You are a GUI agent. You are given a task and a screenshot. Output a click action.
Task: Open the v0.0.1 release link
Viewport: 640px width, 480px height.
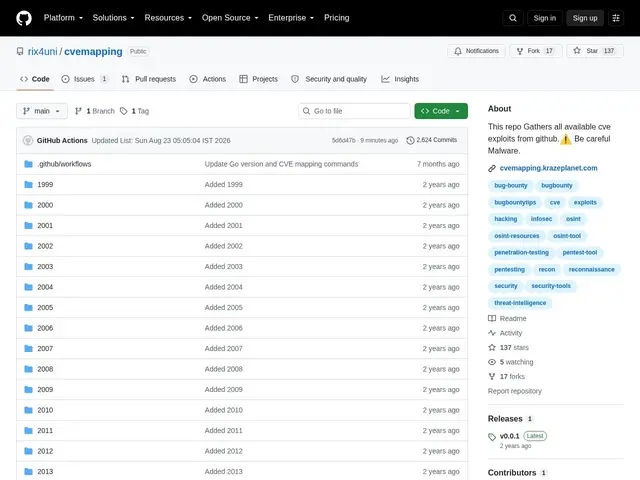pos(509,436)
